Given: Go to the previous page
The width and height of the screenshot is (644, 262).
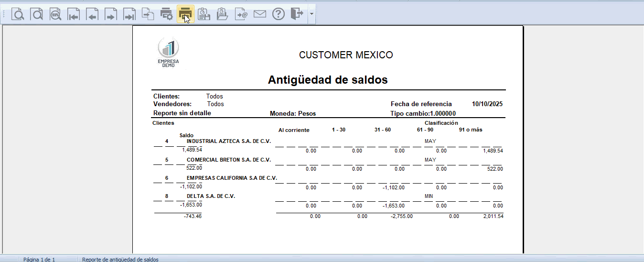Looking at the screenshot, I should point(92,14).
